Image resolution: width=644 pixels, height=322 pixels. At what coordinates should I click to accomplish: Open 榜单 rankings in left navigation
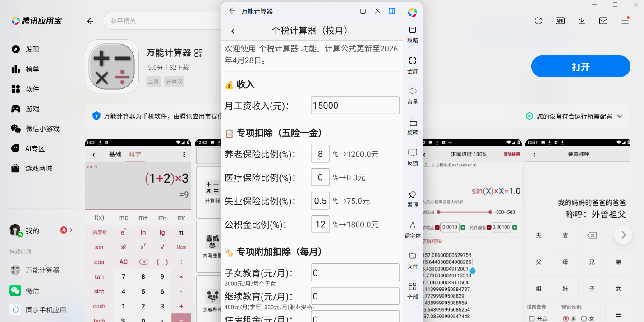pos(26,69)
